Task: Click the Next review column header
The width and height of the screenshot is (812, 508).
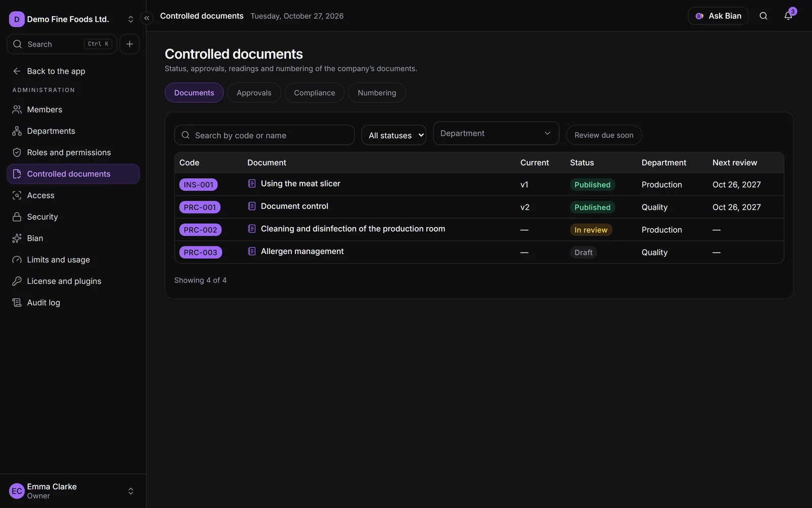Action: point(734,163)
